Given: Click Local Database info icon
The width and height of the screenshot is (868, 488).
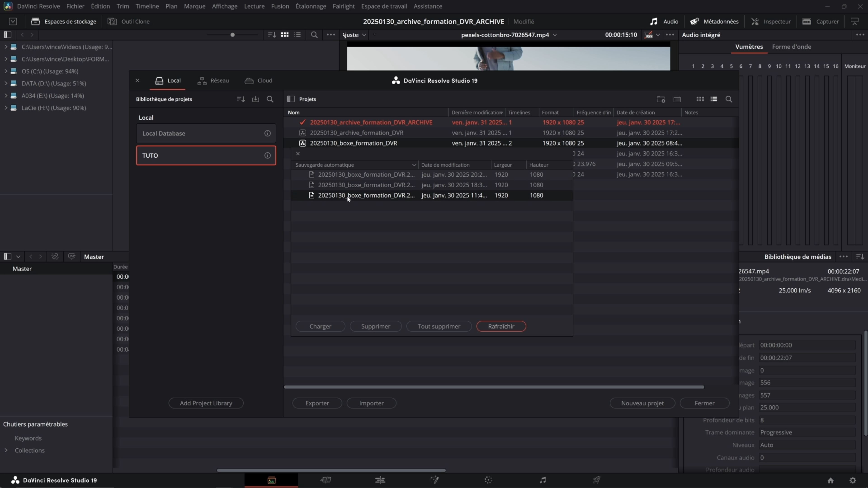Looking at the screenshot, I should [268, 133].
